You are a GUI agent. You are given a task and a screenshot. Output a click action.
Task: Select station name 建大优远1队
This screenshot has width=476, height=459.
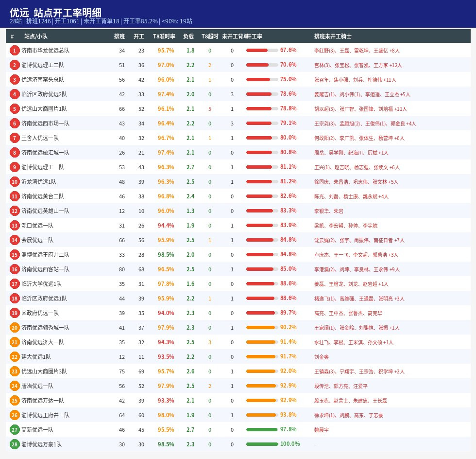point(36,357)
